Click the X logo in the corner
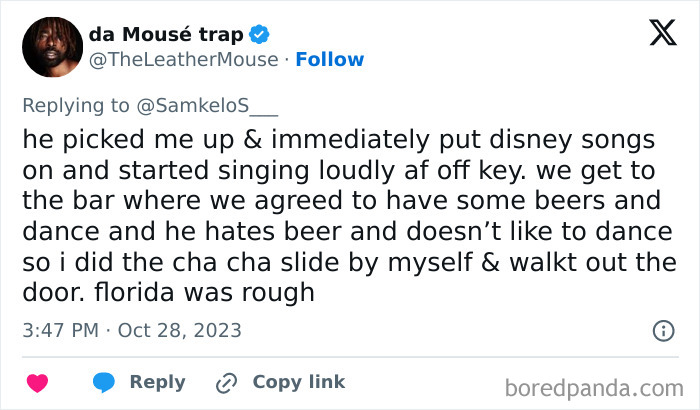Image resolution: width=700 pixels, height=410 pixels. [x=662, y=33]
